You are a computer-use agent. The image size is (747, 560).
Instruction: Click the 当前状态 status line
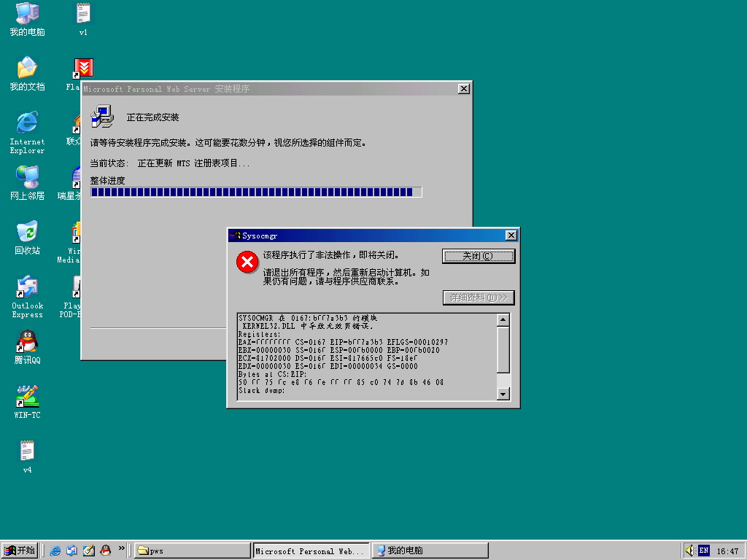click(x=169, y=163)
